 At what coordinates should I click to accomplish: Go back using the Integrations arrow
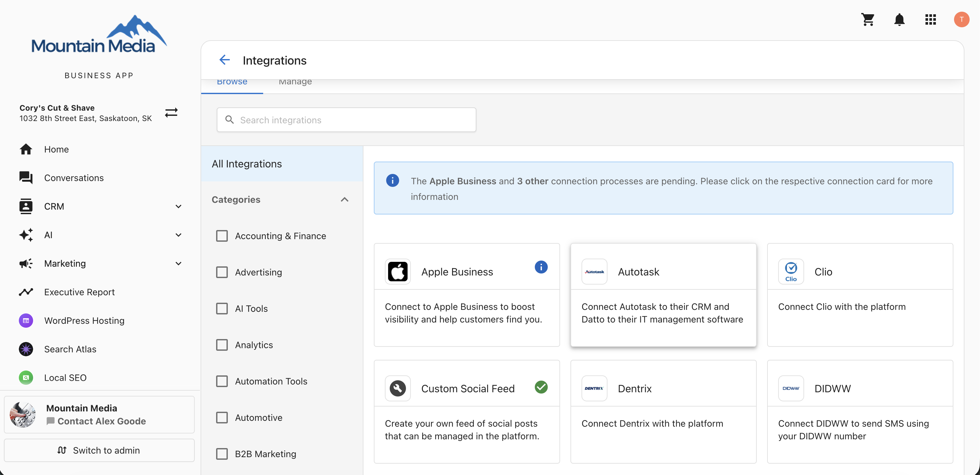point(225,60)
